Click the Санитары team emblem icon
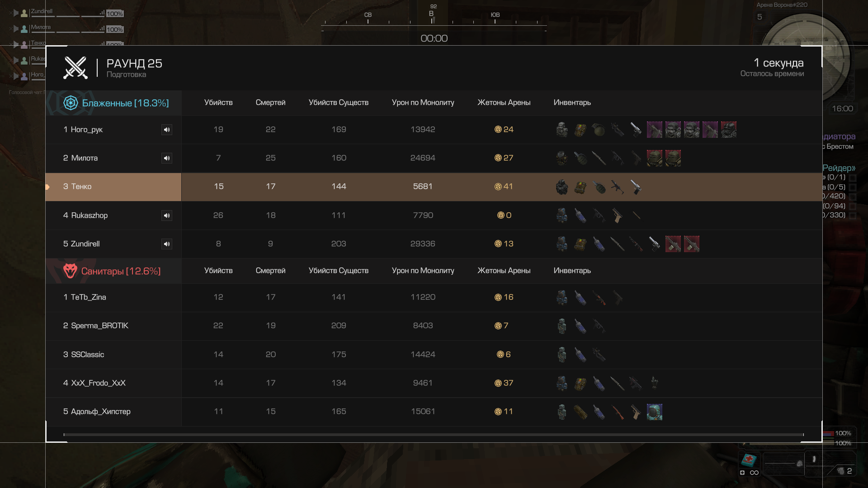The image size is (868, 488). coord(70,271)
